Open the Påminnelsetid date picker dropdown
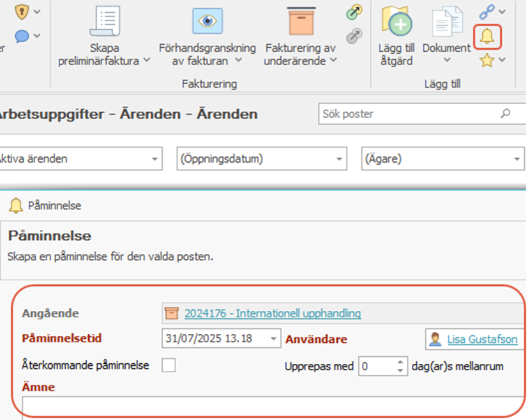The image size is (528, 420). (x=274, y=338)
